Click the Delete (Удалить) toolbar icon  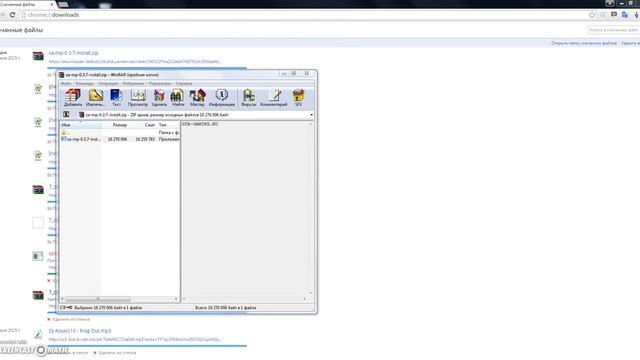159,98
